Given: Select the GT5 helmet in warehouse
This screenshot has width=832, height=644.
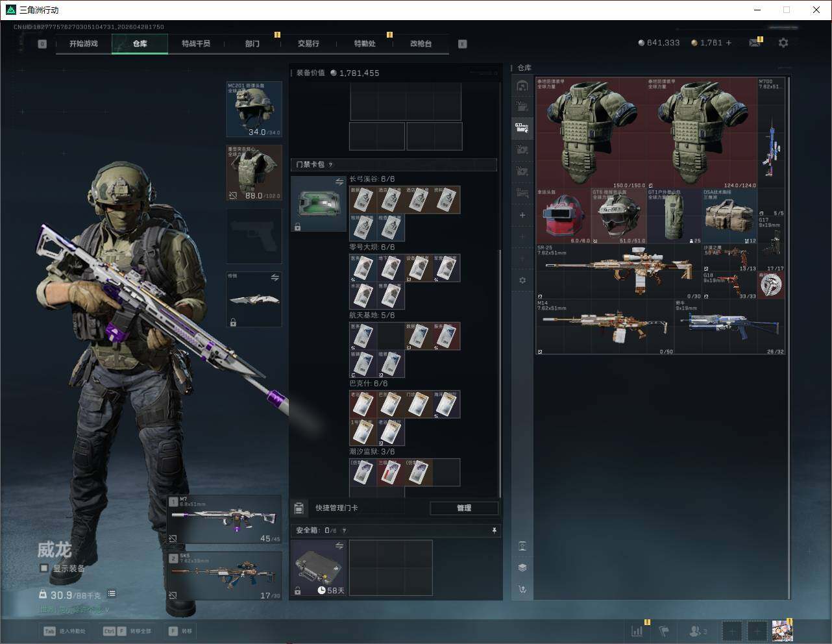Looking at the screenshot, I should [x=618, y=216].
